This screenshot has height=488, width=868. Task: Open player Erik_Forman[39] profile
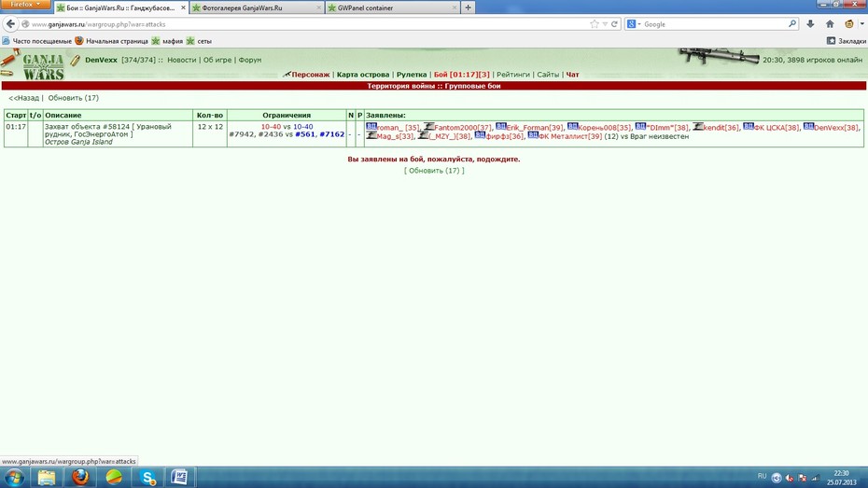[x=534, y=128]
